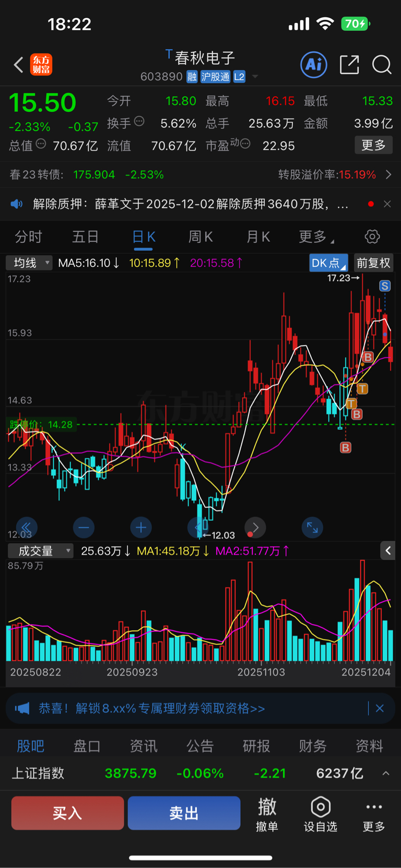The image size is (401, 868).
Task: Open the 公告 tab
Action: (200, 746)
